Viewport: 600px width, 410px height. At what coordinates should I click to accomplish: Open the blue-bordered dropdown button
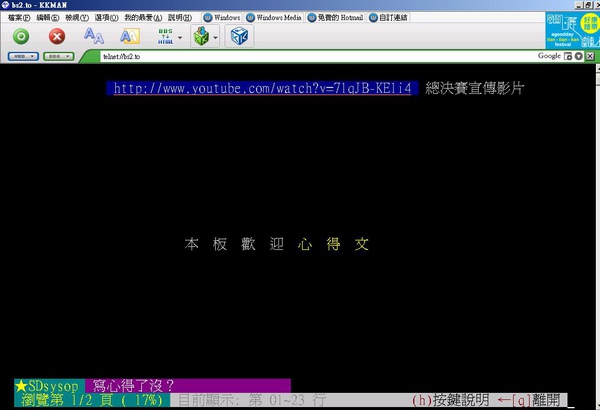[23, 57]
